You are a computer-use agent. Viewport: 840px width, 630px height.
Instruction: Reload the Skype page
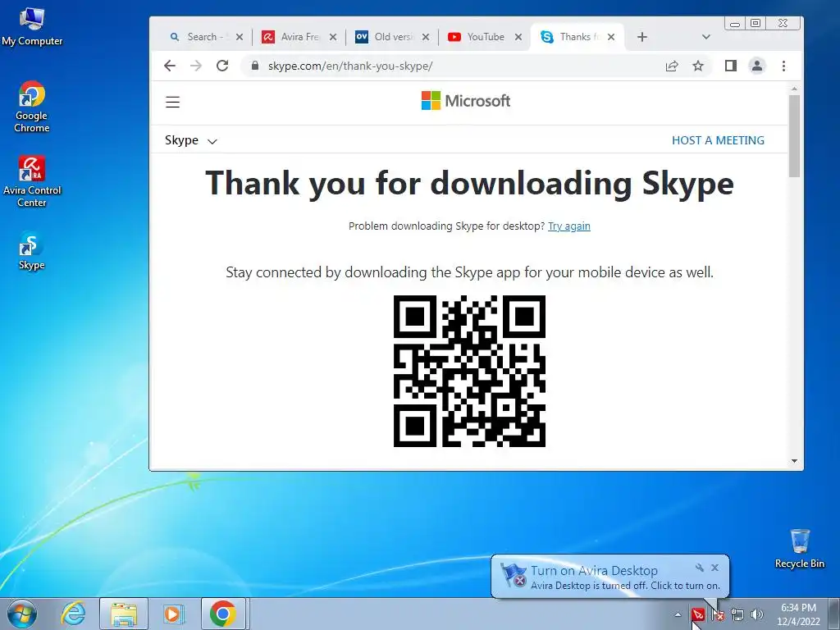[x=222, y=66]
